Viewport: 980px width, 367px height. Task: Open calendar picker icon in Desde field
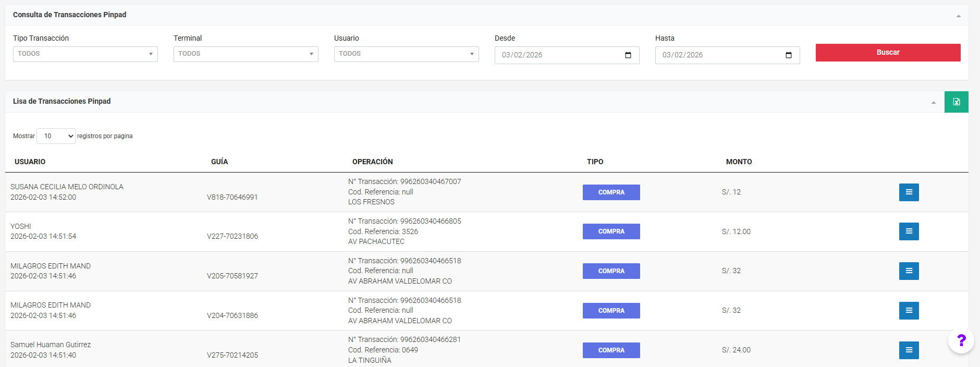[x=628, y=55]
